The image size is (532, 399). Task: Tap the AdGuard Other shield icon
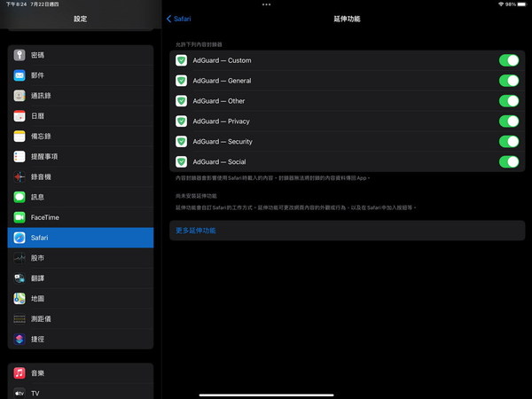pos(181,101)
